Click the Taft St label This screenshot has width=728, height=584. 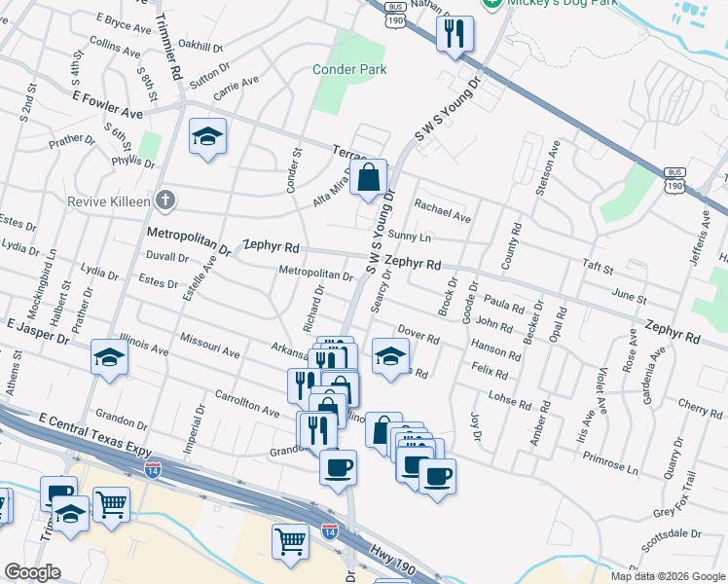coord(598,267)
